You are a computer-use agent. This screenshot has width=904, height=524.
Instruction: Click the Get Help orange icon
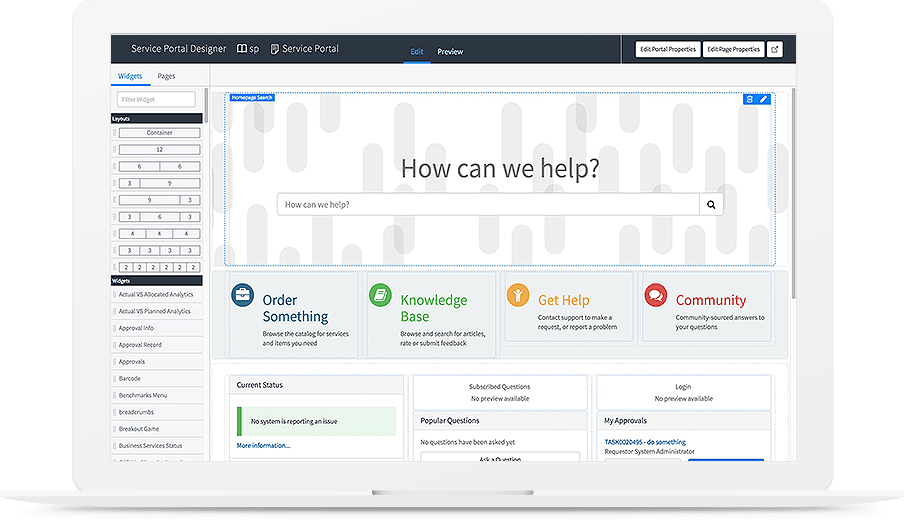[518, 295]
